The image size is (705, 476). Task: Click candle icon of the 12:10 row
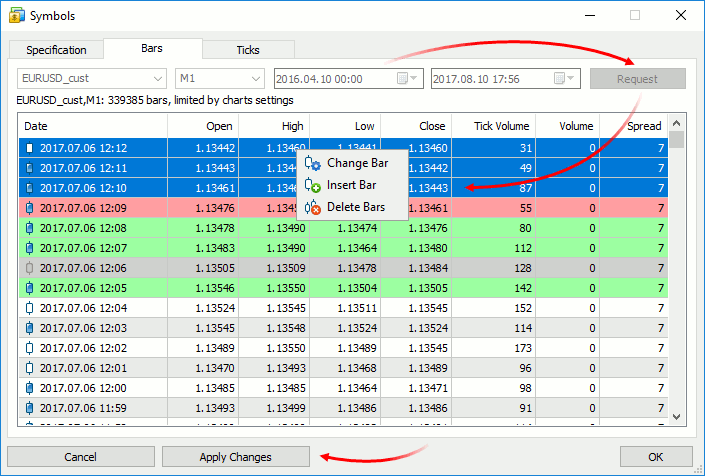click(30, 188)
